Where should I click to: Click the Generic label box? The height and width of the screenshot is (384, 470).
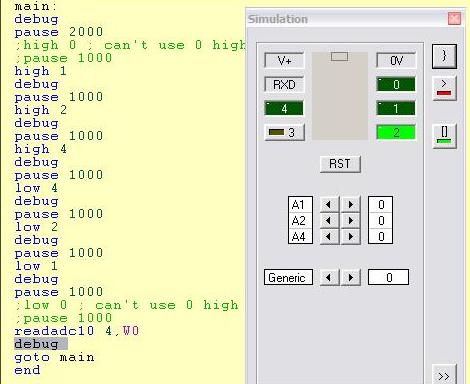288,277
